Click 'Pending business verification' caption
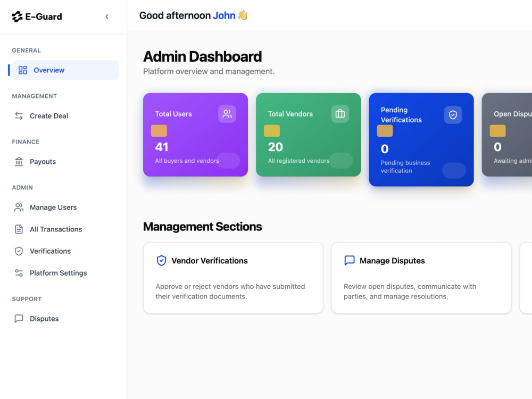Viewport: 532px width, 399px height. [405, 167]
